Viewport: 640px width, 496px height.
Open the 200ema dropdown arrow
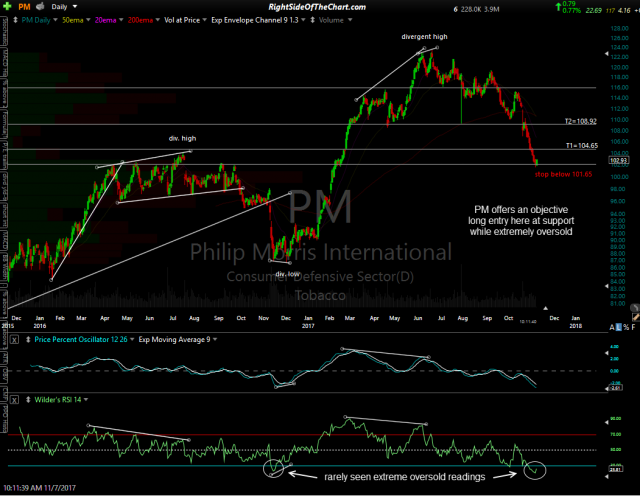point(157,20)
